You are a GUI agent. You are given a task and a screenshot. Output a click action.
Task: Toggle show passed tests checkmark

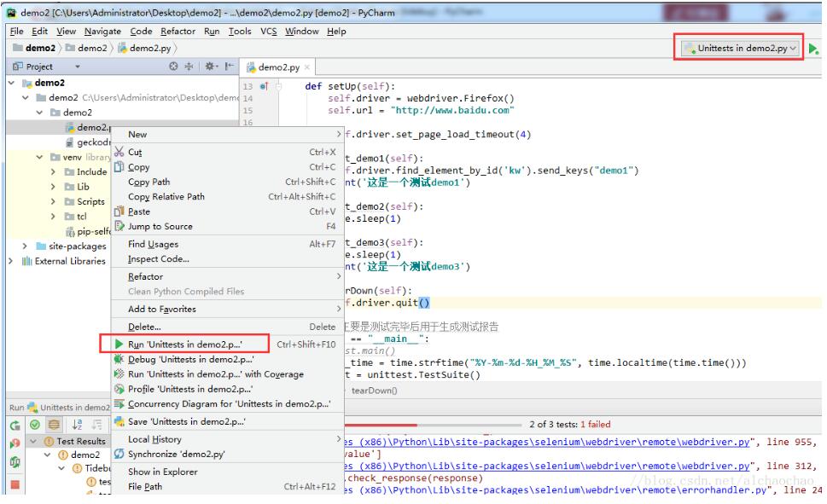pos(34,424)
